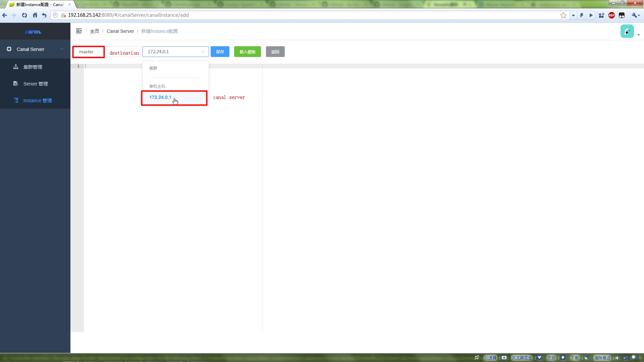This screenshot has height=362, width=644.
Task: Click the undo-close-tab arrow icon
Action: 44,15
